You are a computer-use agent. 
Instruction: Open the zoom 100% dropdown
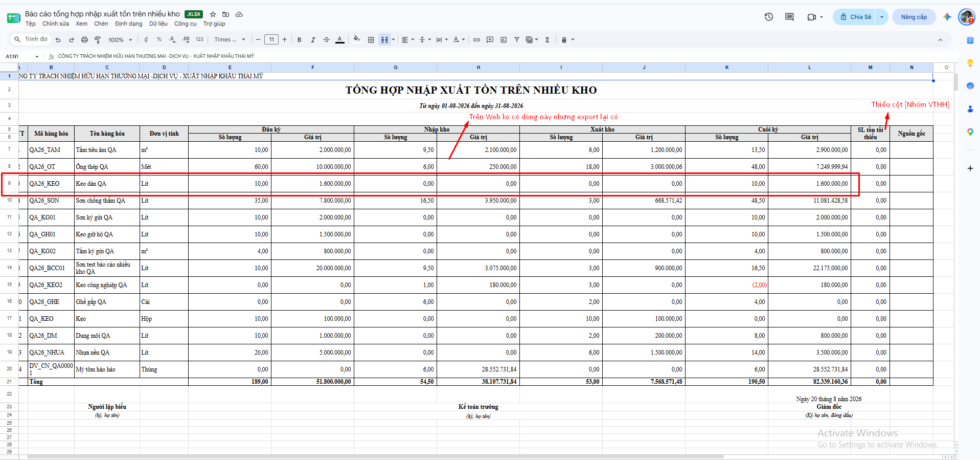(x=120, y=39)
